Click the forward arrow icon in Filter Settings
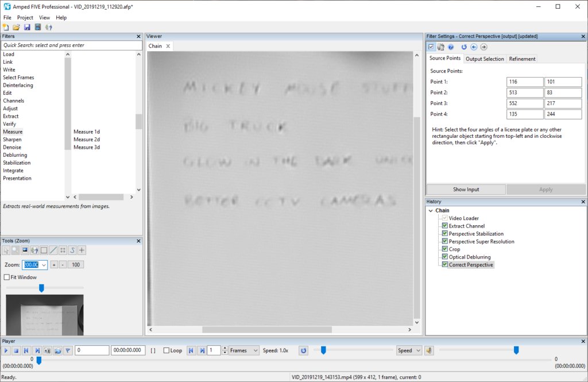This screenshot has width=588, height=382. (483, 47)
